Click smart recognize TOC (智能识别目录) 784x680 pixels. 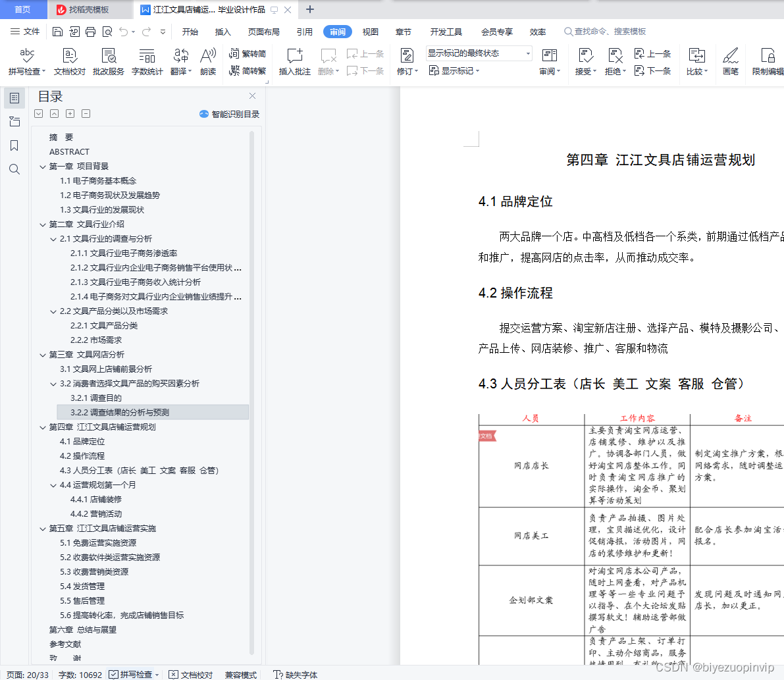click(230, 114)
